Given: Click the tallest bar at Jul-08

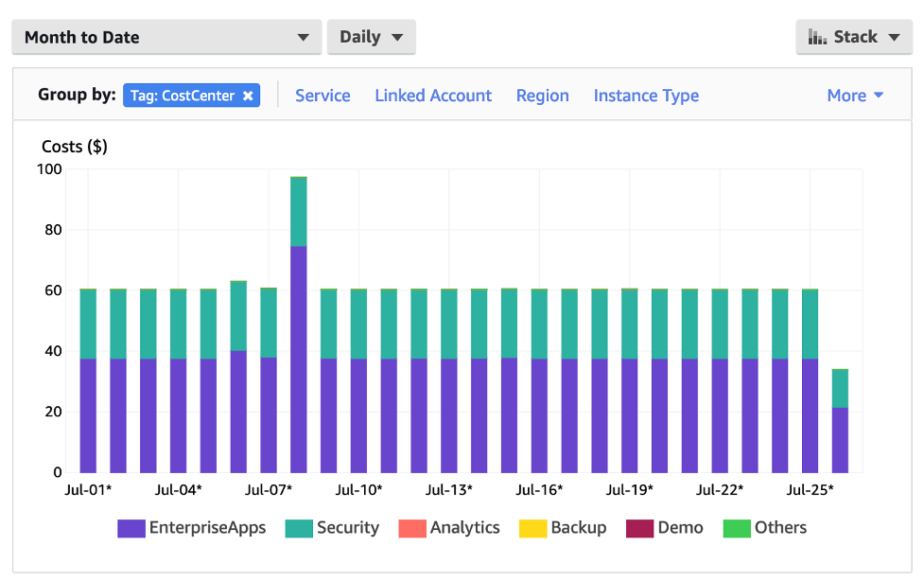Looking at the screenshot, I should coord(299,325).
